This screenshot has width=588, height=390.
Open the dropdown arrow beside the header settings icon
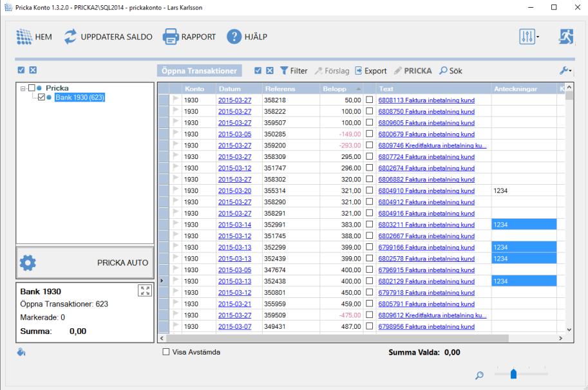538,37
